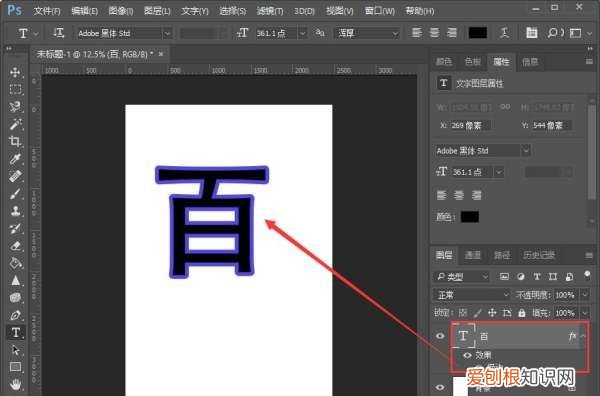Select the Rectangular Marquee tool
This screenshot has height=396, width=600.
(x=15, y=90)
